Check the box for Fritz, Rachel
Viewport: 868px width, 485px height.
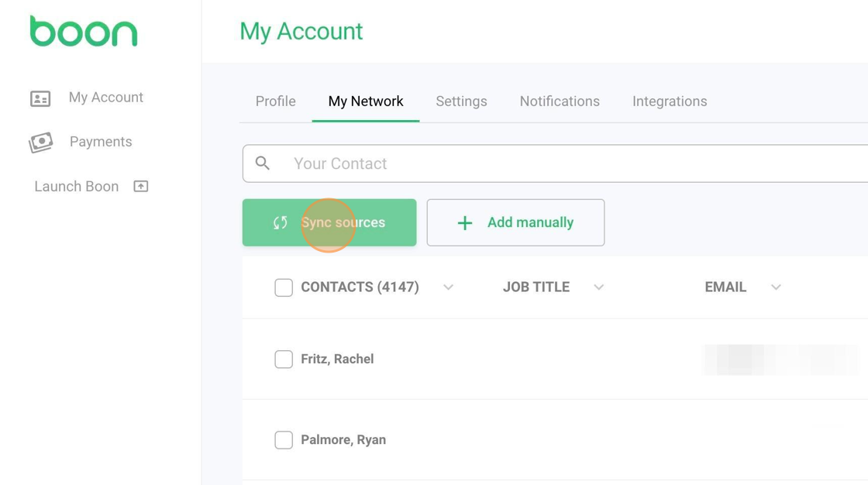[x=284, y=359]
